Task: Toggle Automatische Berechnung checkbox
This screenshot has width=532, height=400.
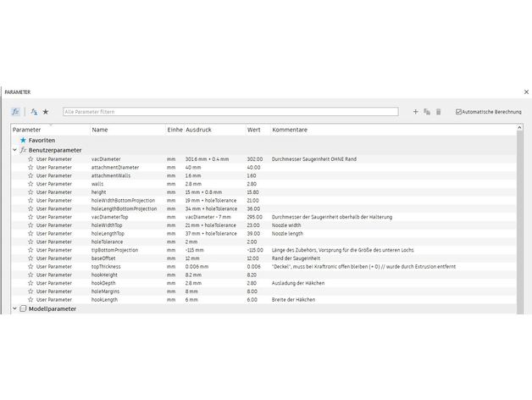Action: coord(459,111)
